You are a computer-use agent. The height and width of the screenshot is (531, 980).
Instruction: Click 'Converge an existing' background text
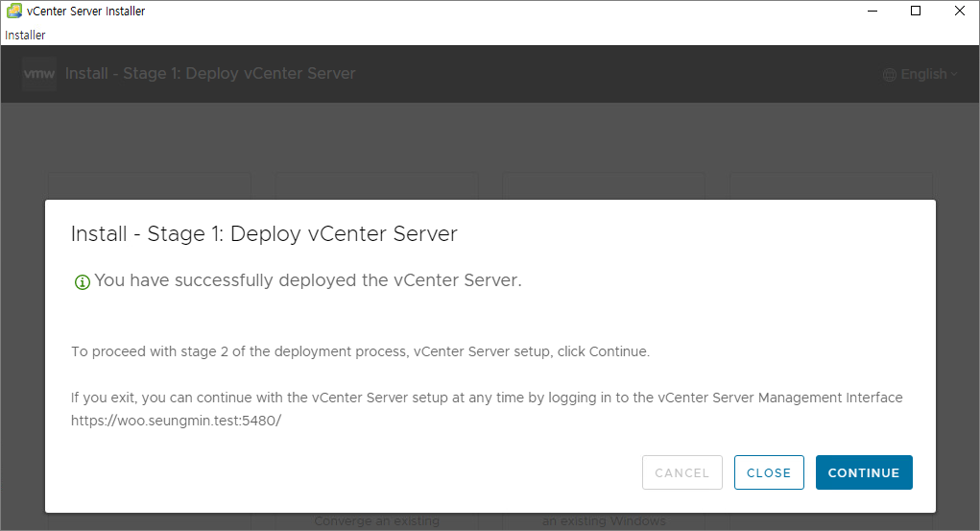(377, 520)
